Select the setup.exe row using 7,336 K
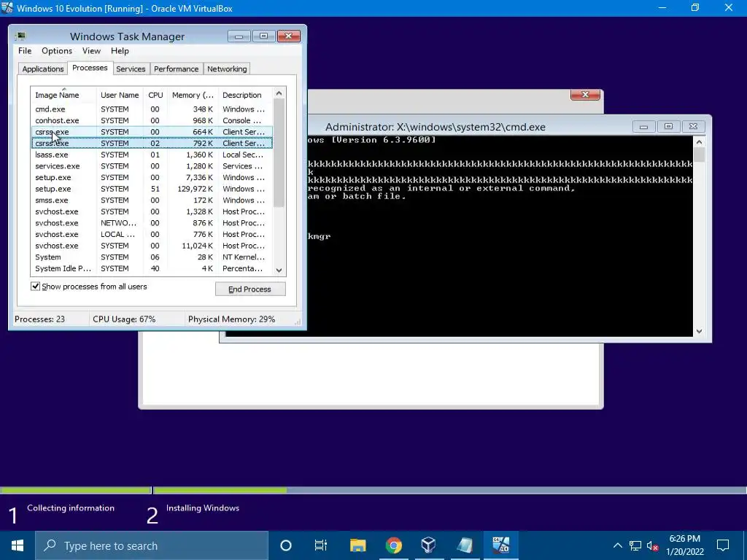This screenshot has height=560, width=747. 152,178
